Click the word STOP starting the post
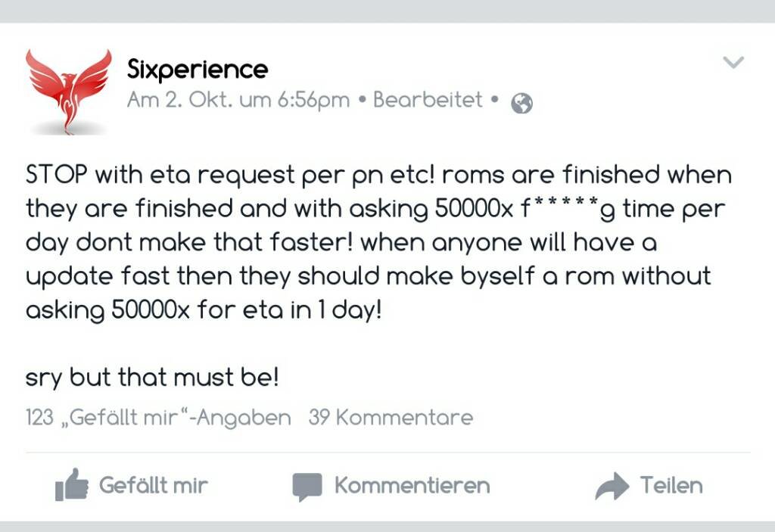 coord(57,175)
